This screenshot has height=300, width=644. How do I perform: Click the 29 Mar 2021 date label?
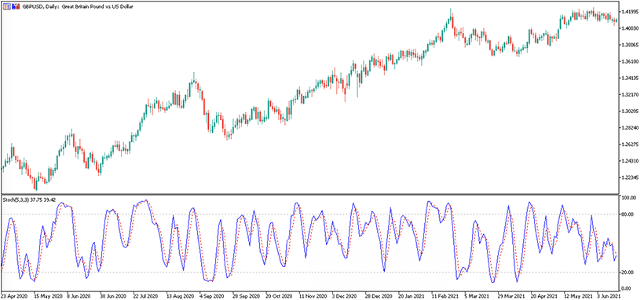(511, 296)
